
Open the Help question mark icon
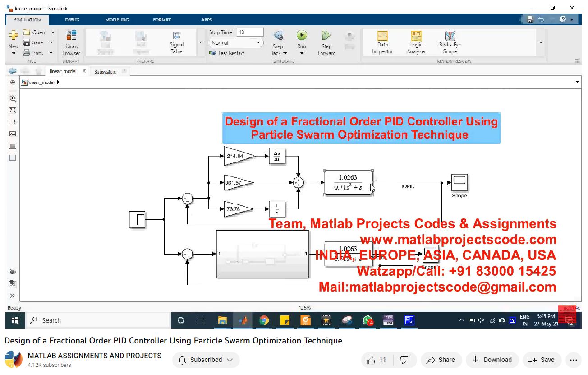coord(563,19)
